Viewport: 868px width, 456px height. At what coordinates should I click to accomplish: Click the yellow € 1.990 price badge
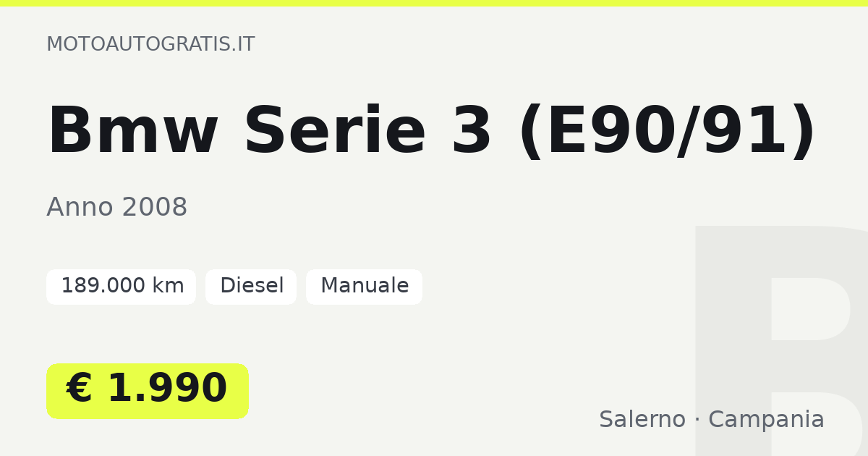point(148,391)
